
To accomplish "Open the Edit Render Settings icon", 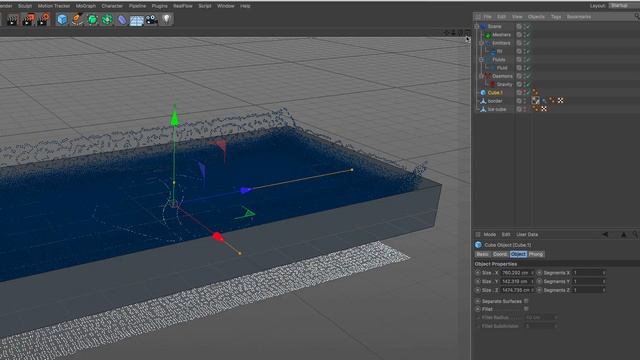I will 43,20.
